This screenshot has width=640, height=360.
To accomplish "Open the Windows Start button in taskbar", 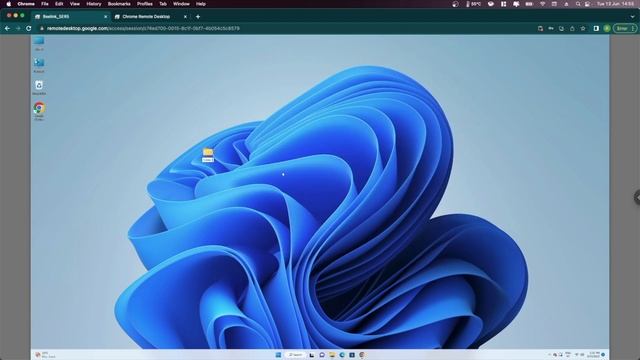I will point(278,355).
